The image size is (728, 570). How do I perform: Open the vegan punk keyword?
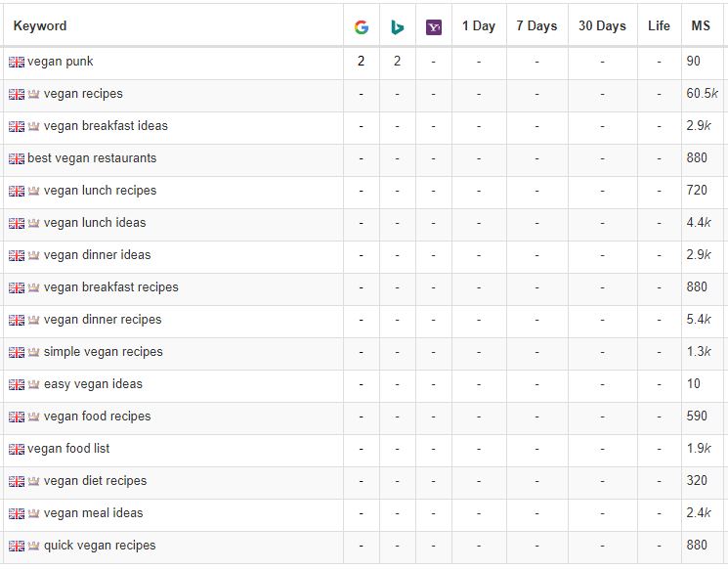coord(61,62)
